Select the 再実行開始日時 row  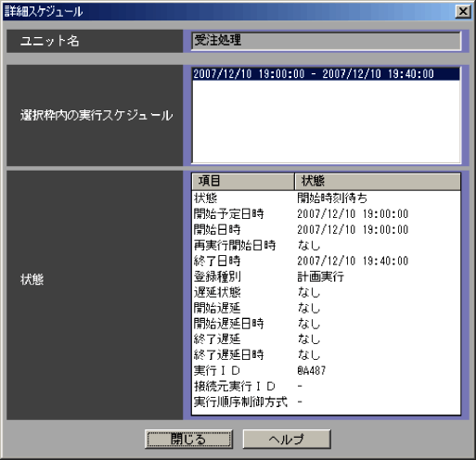click(x=326, y=246)
